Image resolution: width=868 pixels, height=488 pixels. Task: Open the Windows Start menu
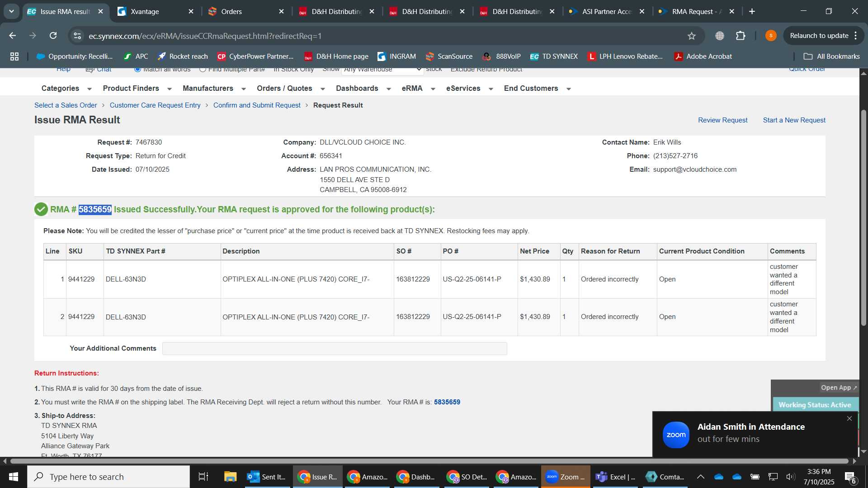coord(14,477)
